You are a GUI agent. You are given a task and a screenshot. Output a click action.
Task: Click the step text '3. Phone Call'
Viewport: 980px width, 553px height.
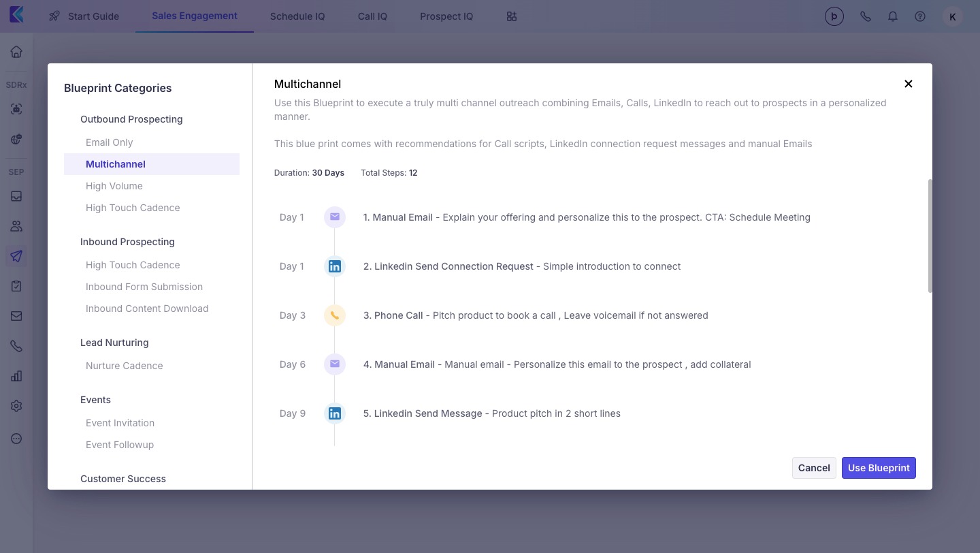click(393, 315)
